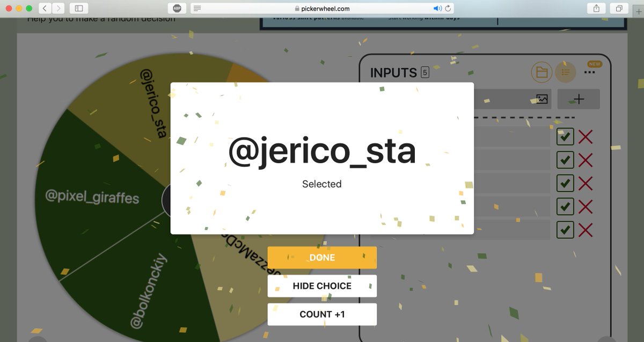
Task: Delete the third input with red X
Action: (586, 183)
